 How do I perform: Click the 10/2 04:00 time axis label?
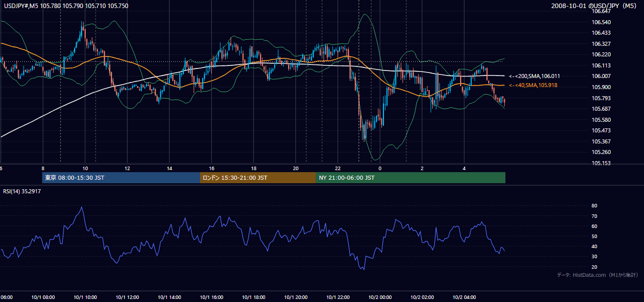coord(465,297)
